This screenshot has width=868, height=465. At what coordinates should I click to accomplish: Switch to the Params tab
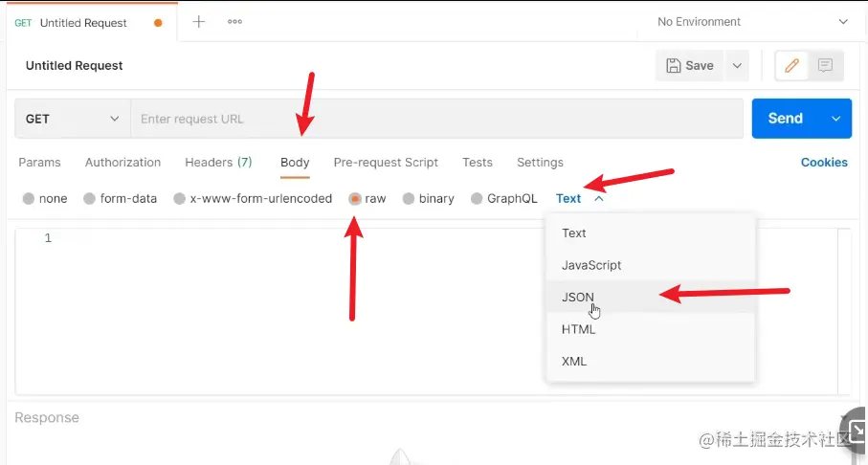coord(39,163)
